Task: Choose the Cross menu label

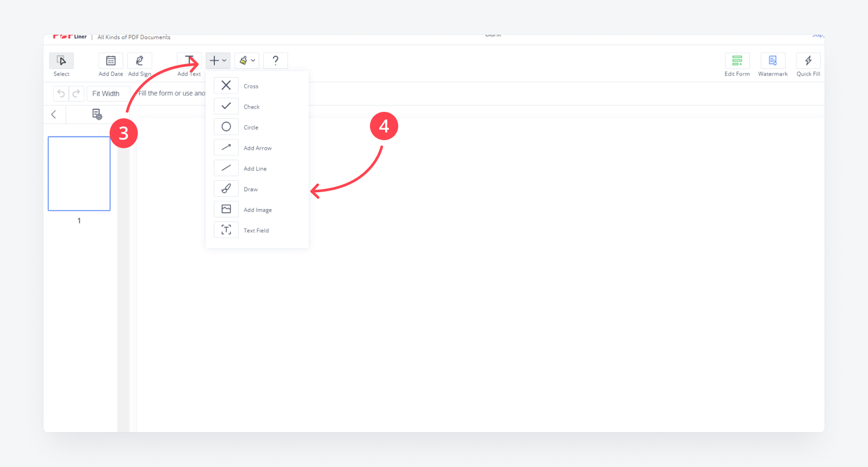Action: pyautogui.click(x=251, y=86)
